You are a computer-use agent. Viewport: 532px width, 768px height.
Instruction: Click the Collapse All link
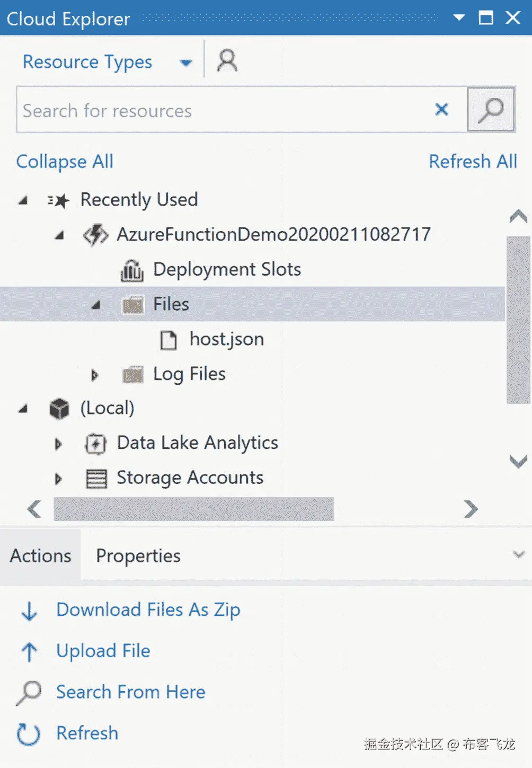tap(65, 162)
